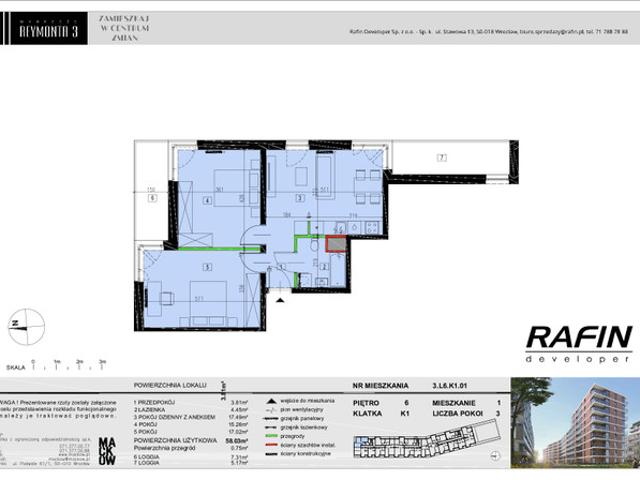The height and width of the screenshot is (480, 640).
Task: Click the 'POWIERZCHNIA UŻYTKOWA' label
Action: pyautogui.click(x=176, y=440)
